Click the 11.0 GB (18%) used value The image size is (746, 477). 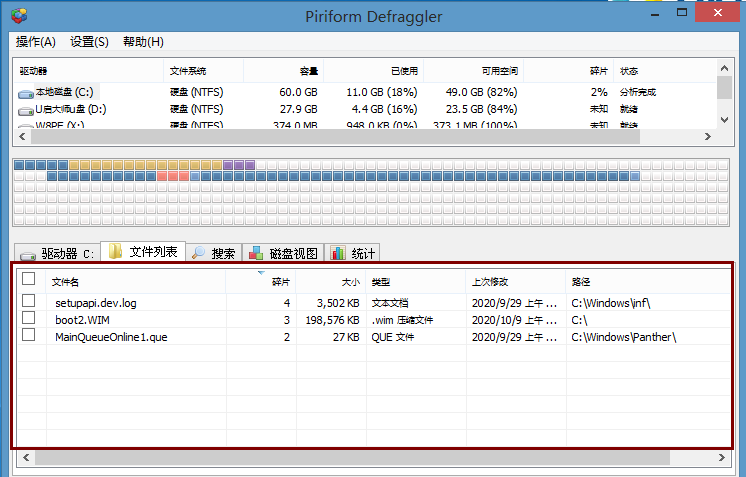382,92
